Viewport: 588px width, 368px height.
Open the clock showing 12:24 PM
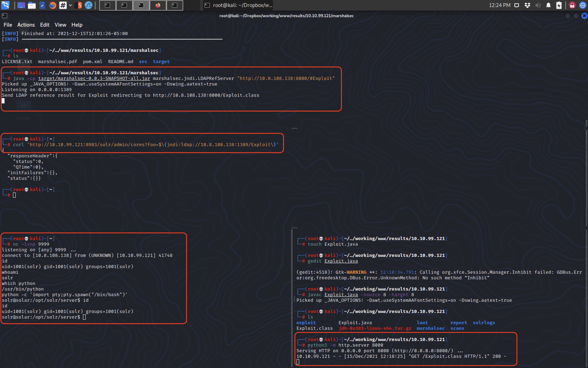[500, 5]
